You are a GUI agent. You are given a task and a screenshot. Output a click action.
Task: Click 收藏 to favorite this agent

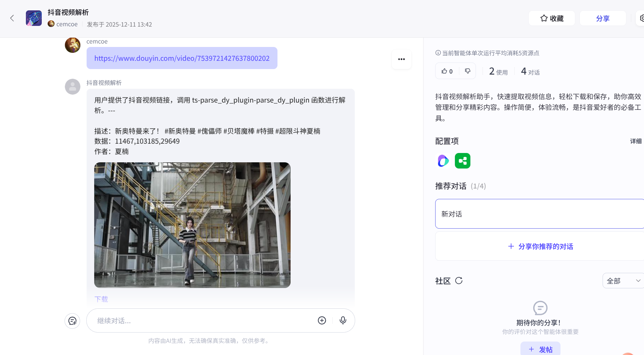(x=552, y=18)
